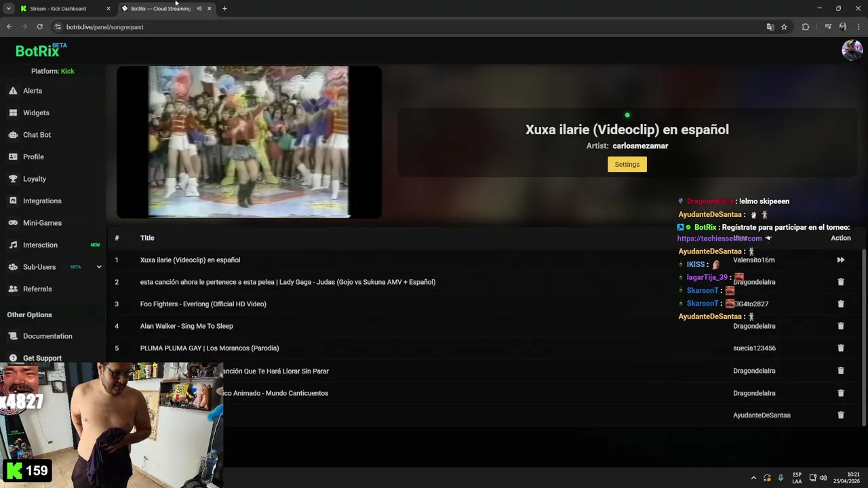This screenshot has height=488, width=868.
Task: Open Chat Bot settings in sidebar
Action: [x=37, y=135]
